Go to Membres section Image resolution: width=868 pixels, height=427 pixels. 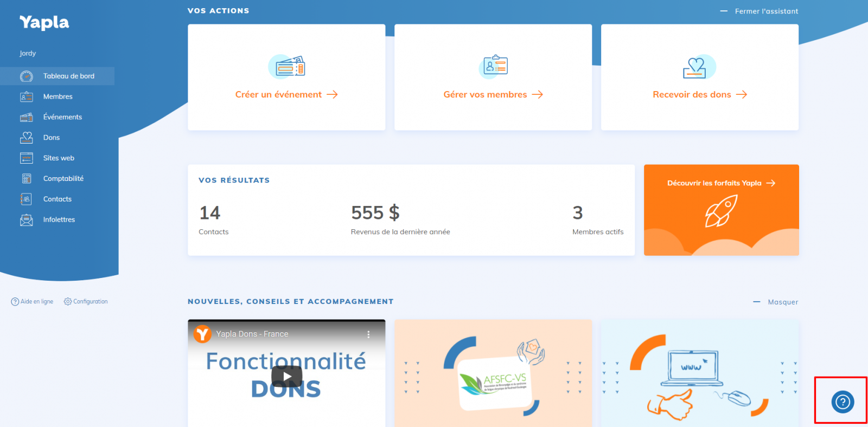coord(58,97)
